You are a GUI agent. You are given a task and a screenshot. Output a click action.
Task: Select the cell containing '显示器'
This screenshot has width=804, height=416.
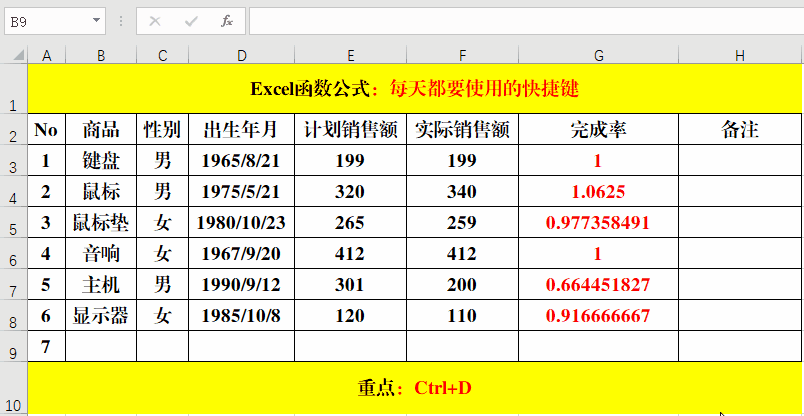point(101,315)
